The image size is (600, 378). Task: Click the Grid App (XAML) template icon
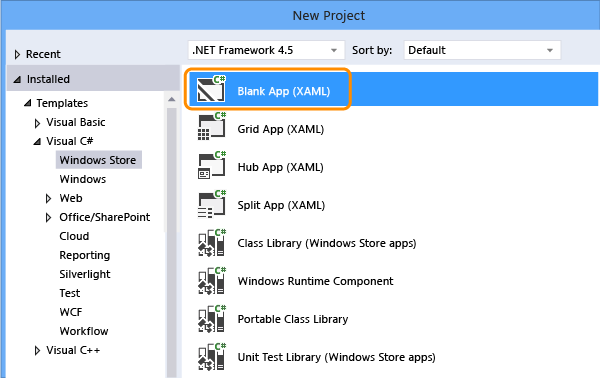pos(212,126)
